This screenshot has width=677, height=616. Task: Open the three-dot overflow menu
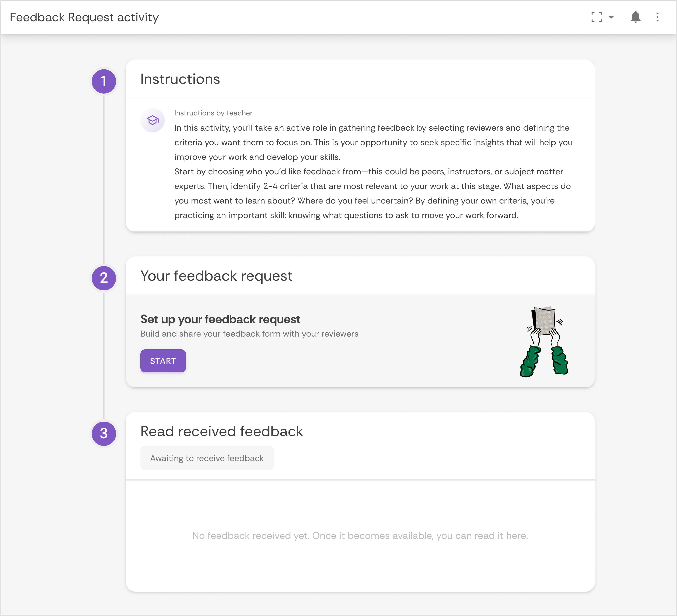tap(657, 17)
